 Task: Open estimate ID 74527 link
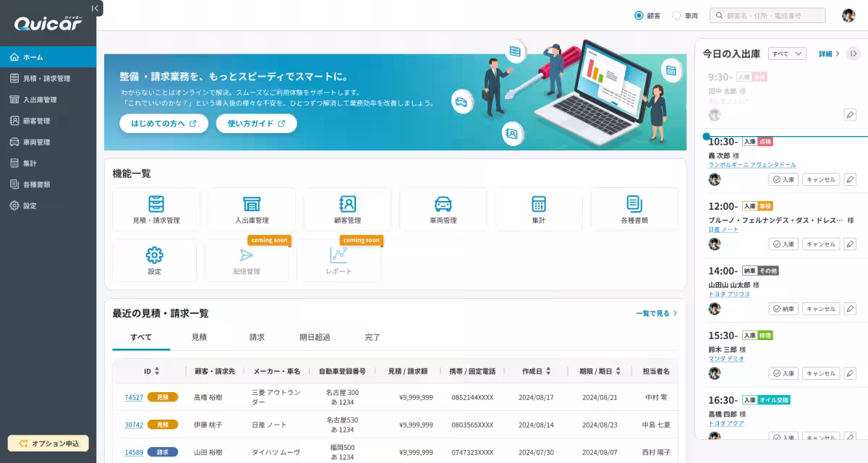pos(134,397)
